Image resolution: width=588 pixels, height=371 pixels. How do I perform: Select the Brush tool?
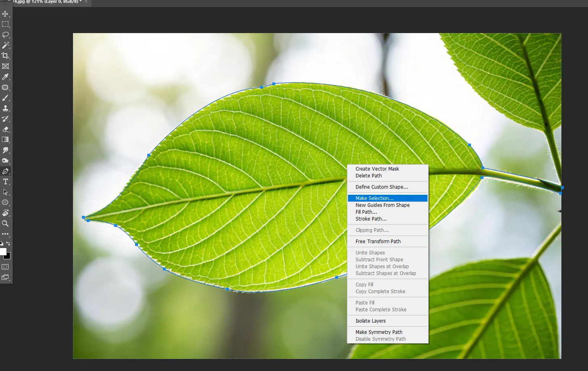pos(5,98)
